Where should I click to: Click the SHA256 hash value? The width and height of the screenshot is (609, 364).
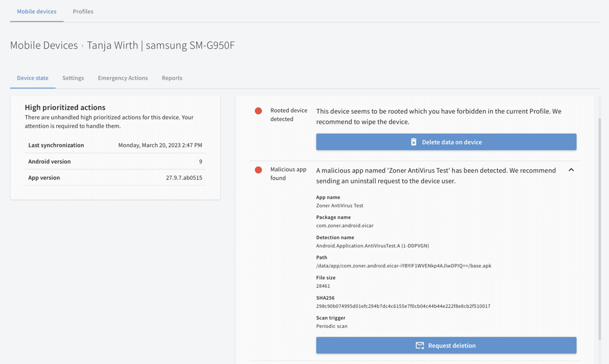pos(403,306)
